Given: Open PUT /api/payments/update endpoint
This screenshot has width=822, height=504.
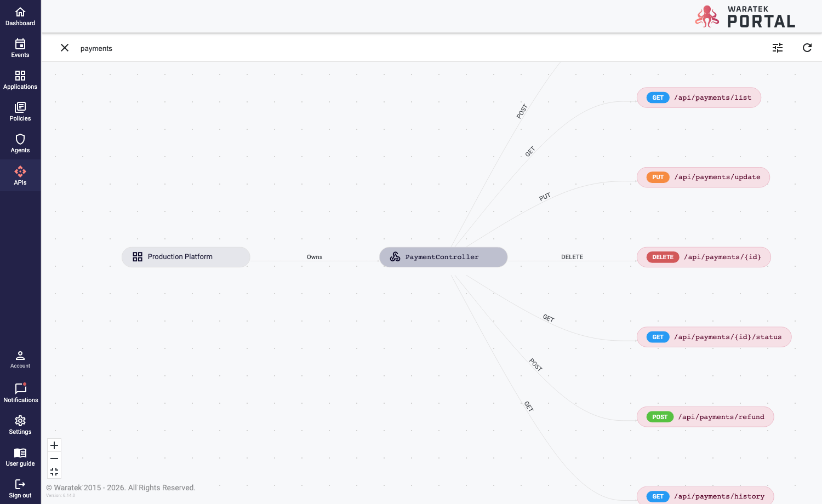Looking at the screenshot, I should coord(703,177).
